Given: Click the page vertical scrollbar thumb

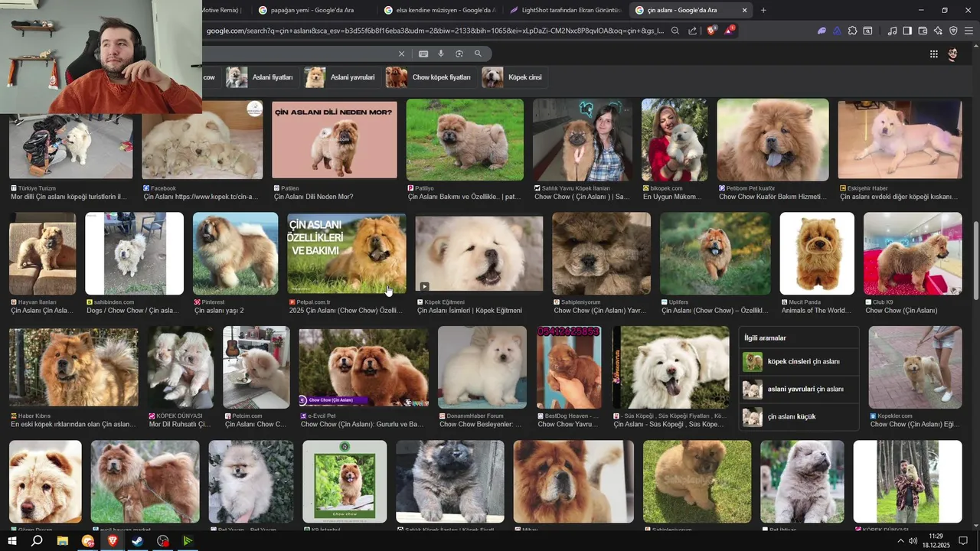Looking at the screenshot, I should click(975, 260).
